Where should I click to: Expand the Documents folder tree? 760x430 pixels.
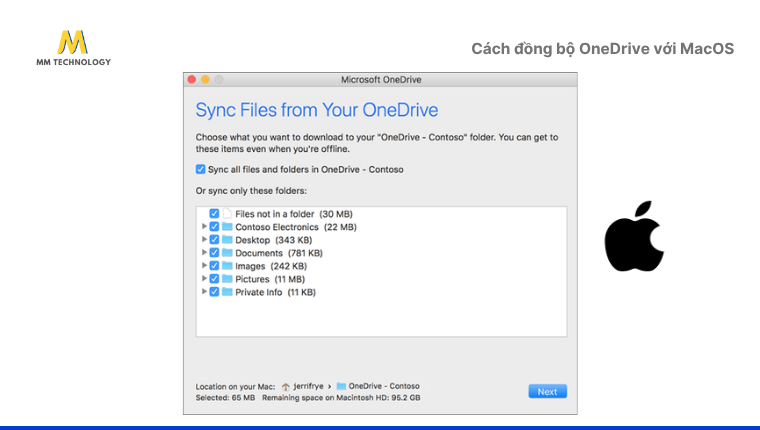click(204, 253)
